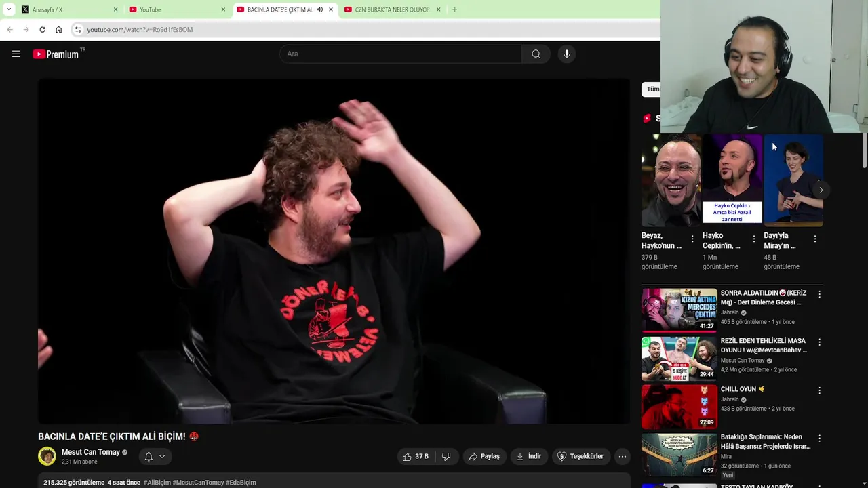Viewport: 868px width, 488px height.
Task: Click the address bar URL
Action: 140,30
